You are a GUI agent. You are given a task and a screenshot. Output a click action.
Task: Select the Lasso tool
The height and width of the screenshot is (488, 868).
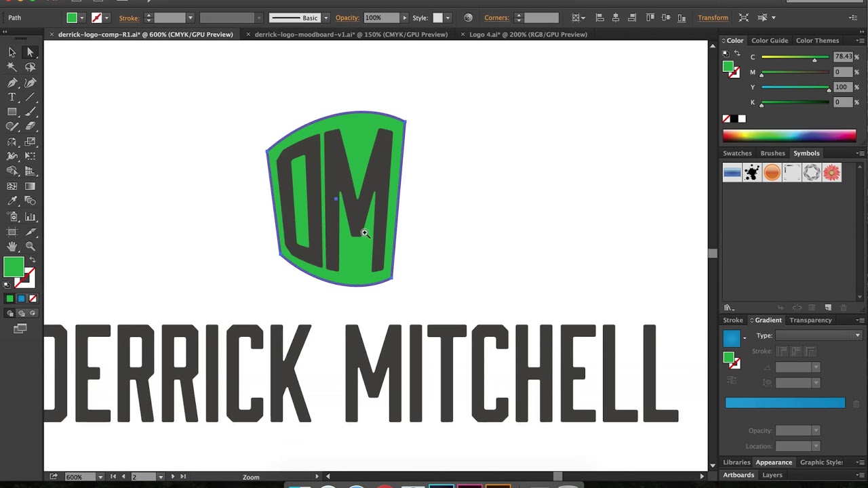(x=30, y=67)
